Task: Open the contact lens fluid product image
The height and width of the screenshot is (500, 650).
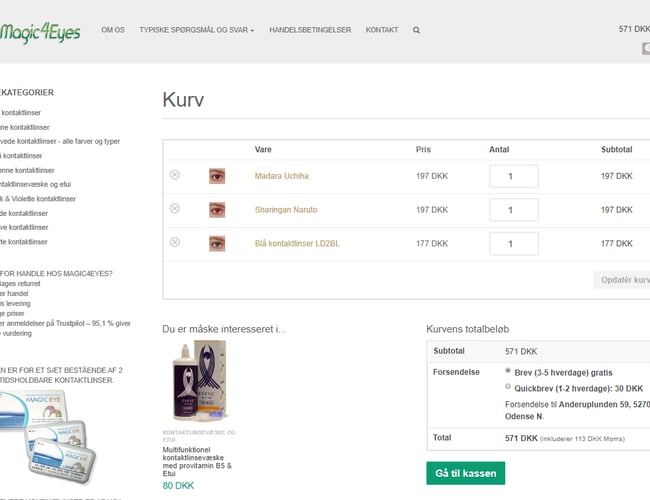Action: [199, 380]
